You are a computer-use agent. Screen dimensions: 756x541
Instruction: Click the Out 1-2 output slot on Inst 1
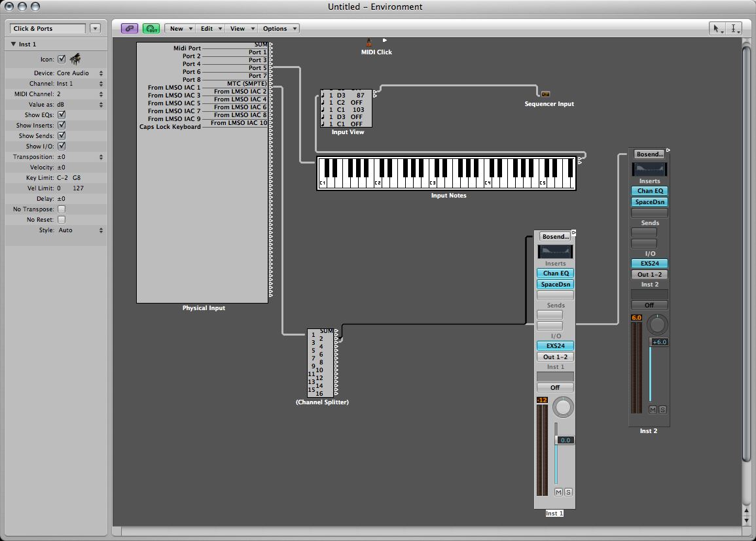pyautogui.click(x=556, y=357)
